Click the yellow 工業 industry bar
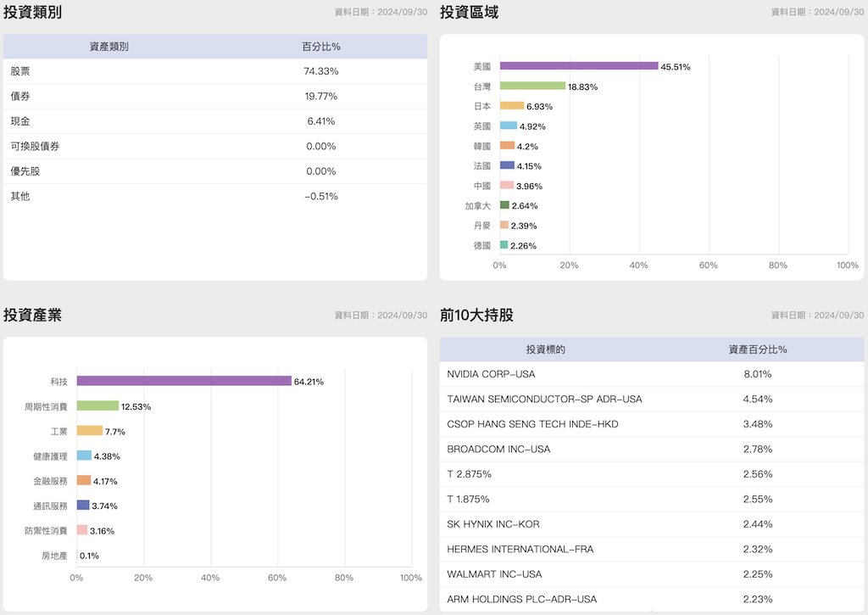Image resolution: width=868 pixels, height=615 pixels. (x=89, y=431)
